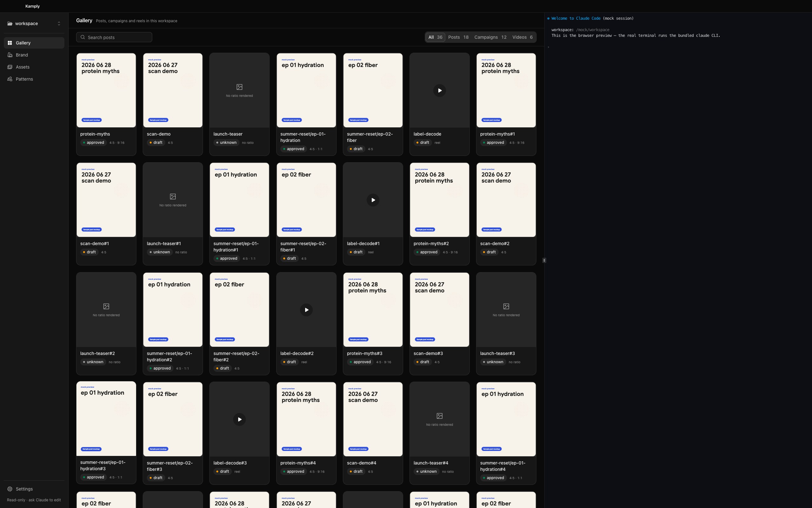Click the summer-reset/ep-01-hydration#4 title
812x508 pixels.
pos(503,466)
